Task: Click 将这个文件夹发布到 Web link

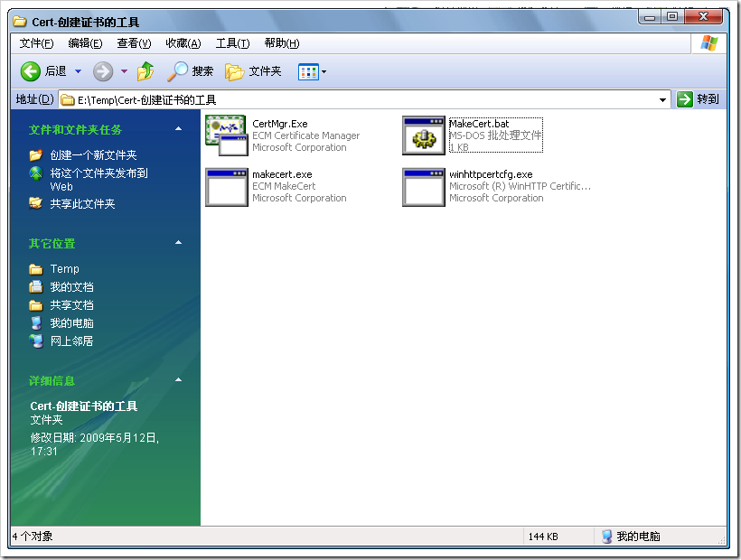Action: 98,180
